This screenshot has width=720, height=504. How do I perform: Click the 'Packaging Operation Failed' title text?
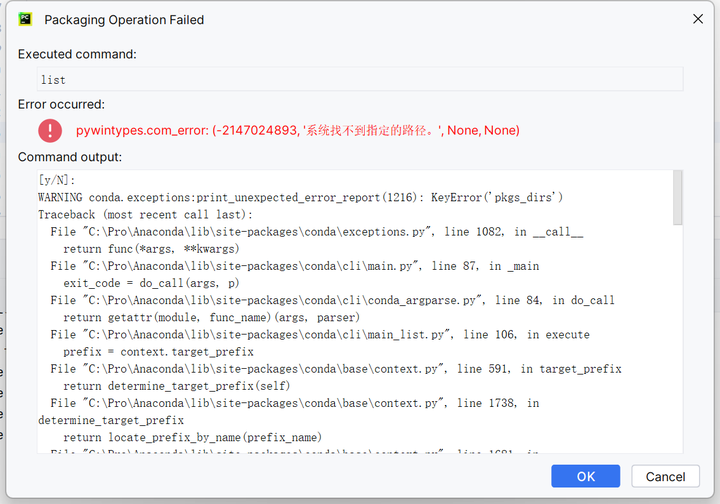(x=124, y=20)
